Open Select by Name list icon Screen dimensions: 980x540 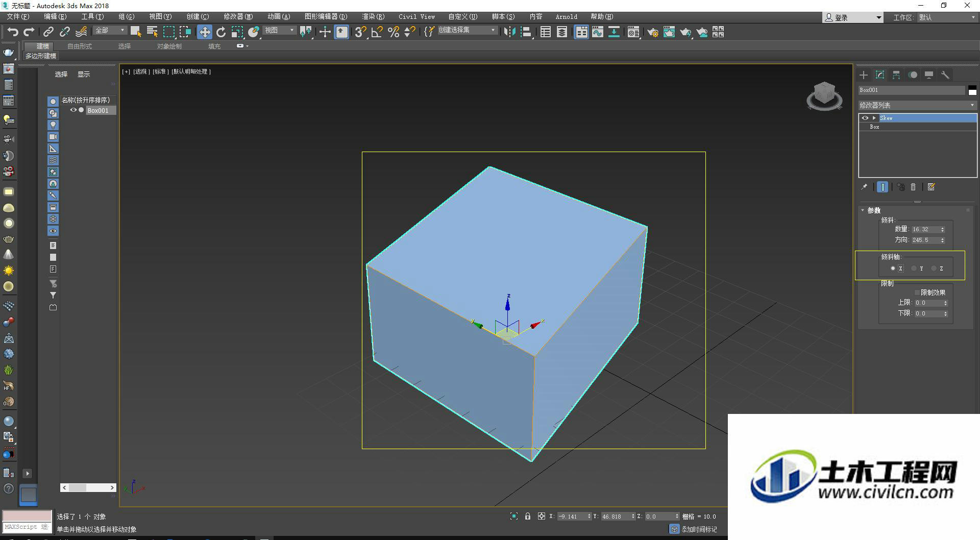coord(152,32)
